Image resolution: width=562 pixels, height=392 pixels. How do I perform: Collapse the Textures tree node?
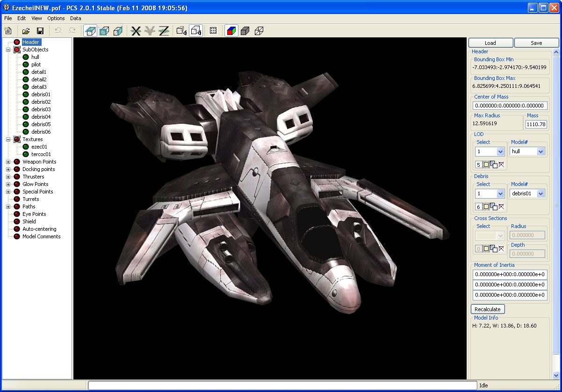8,139
